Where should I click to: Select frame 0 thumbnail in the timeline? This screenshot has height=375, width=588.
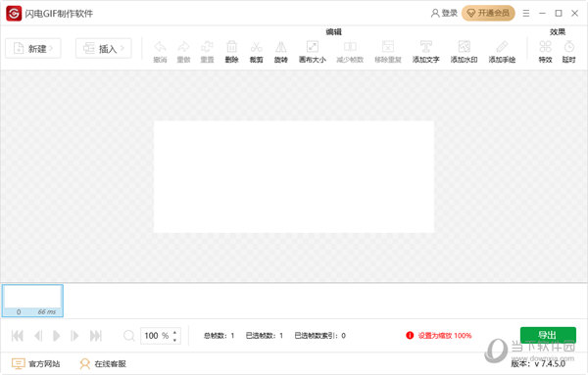(x=32, y=301)
